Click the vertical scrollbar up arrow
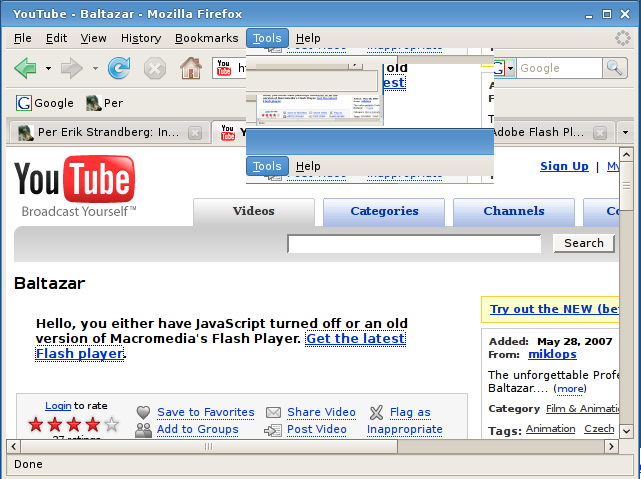This screenshot has width=641, height=479. 626,155
